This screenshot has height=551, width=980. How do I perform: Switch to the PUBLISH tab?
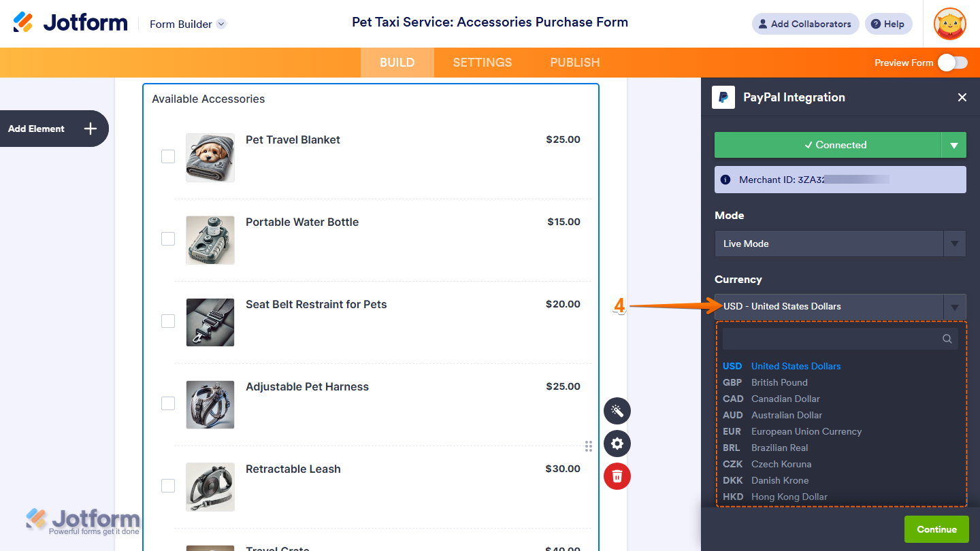click(x=575, y=63)
